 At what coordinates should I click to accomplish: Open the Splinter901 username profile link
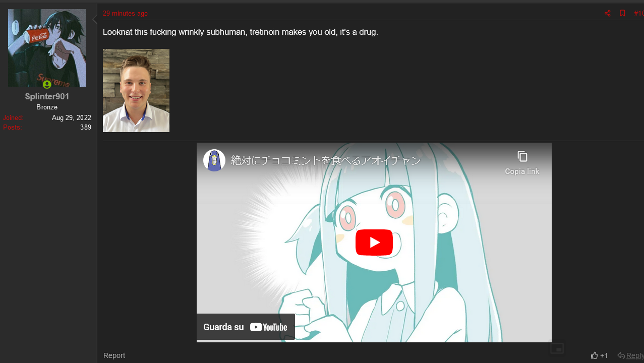point(47,96)
